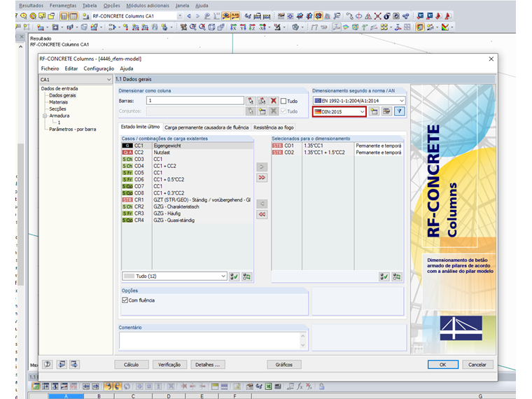This screenshot has width=532, height=399.
Task: Click Detalhes button
Action: point(208,365)
